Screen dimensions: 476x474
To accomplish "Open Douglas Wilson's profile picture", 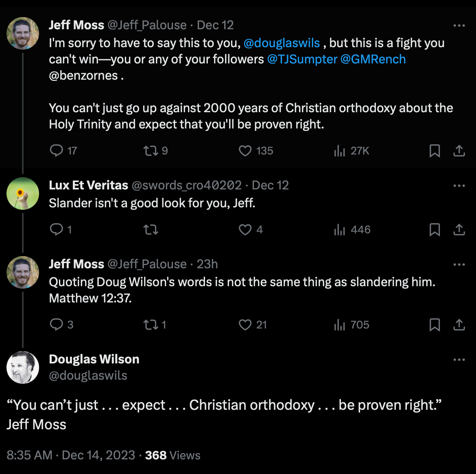I will [x=23, y=367].
